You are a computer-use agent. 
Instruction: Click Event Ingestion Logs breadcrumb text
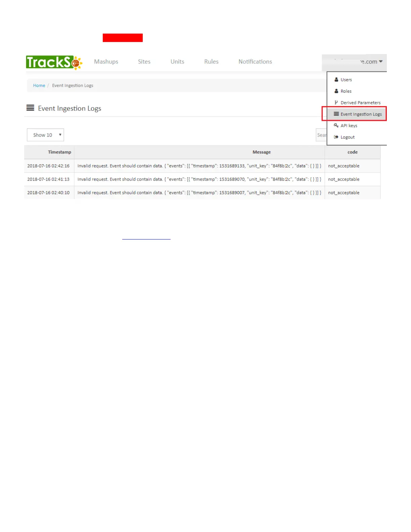coord(73,86)
